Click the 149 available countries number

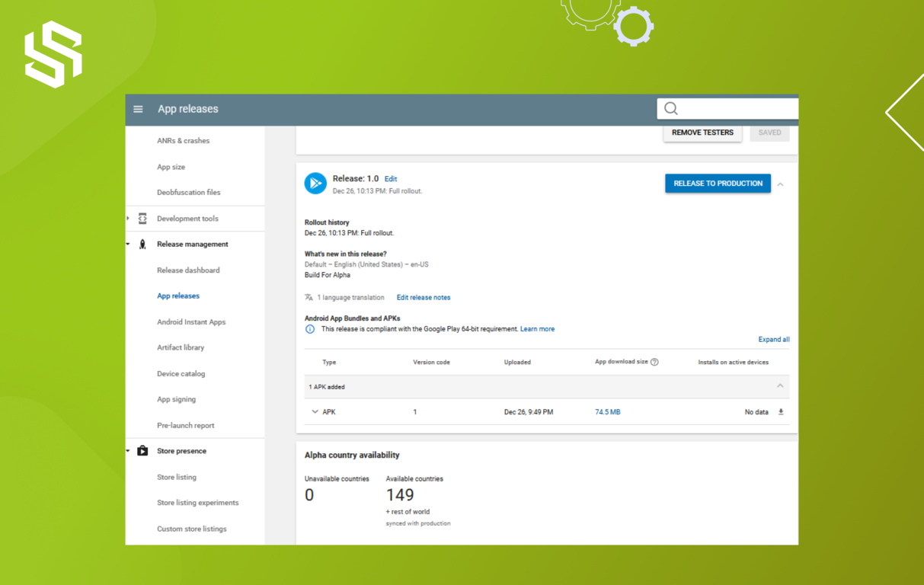coord(400,495)
